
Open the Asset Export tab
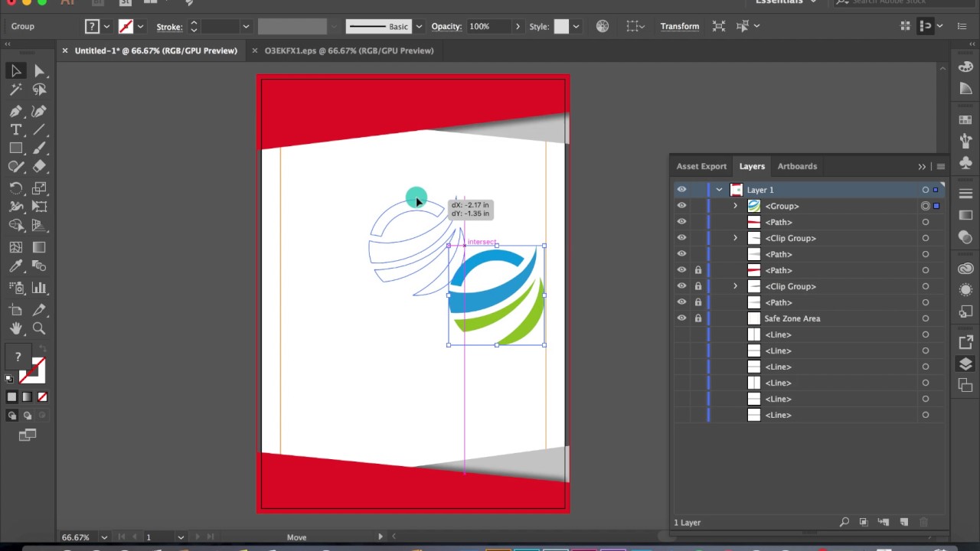(x=701, y=166)
